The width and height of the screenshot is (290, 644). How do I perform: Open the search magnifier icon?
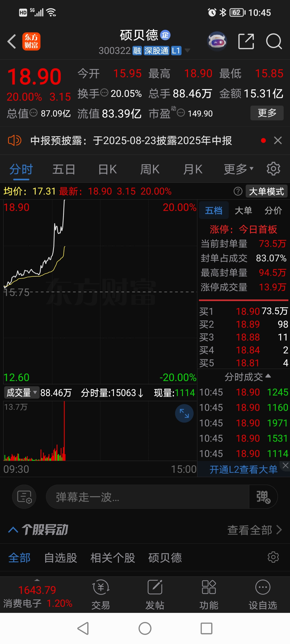tap(274, 42)
